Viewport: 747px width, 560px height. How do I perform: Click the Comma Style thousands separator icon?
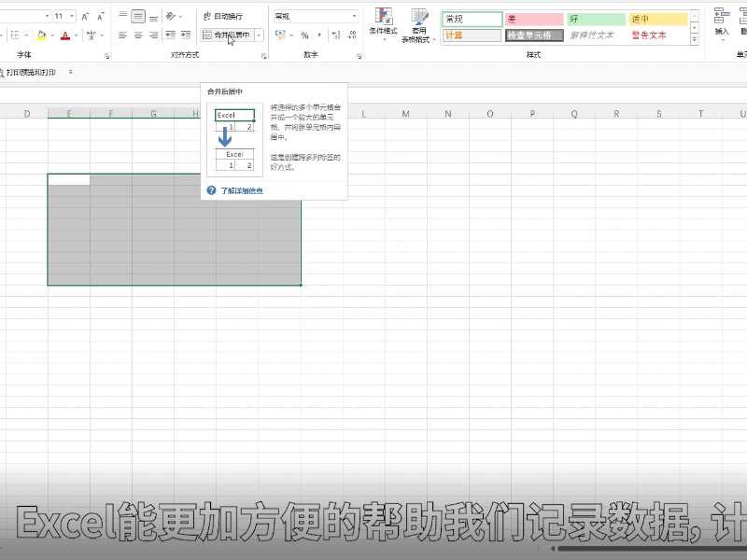(318, 34)
